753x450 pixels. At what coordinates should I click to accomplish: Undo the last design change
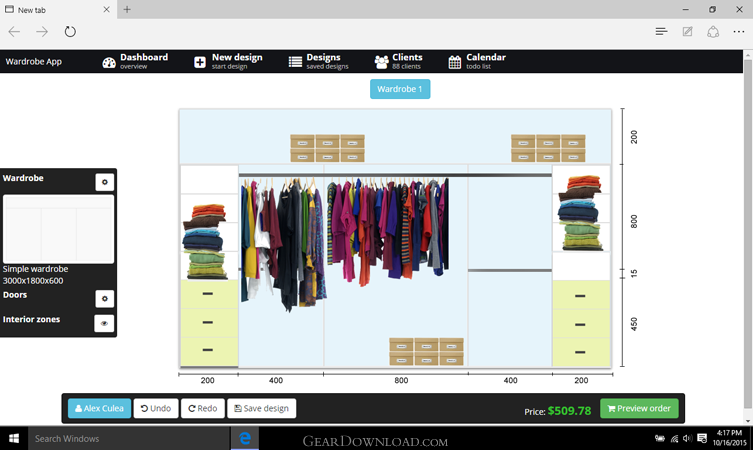156,408
